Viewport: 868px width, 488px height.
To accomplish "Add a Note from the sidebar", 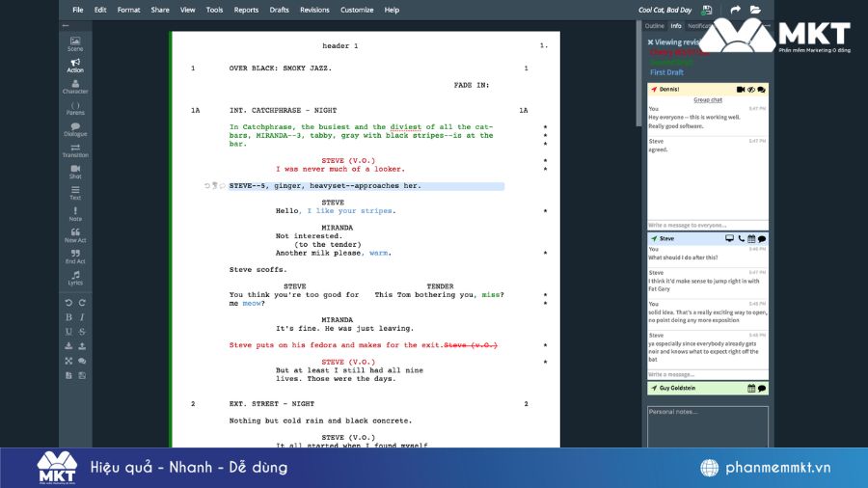I will pyautogui.click(x=75, y=214).
